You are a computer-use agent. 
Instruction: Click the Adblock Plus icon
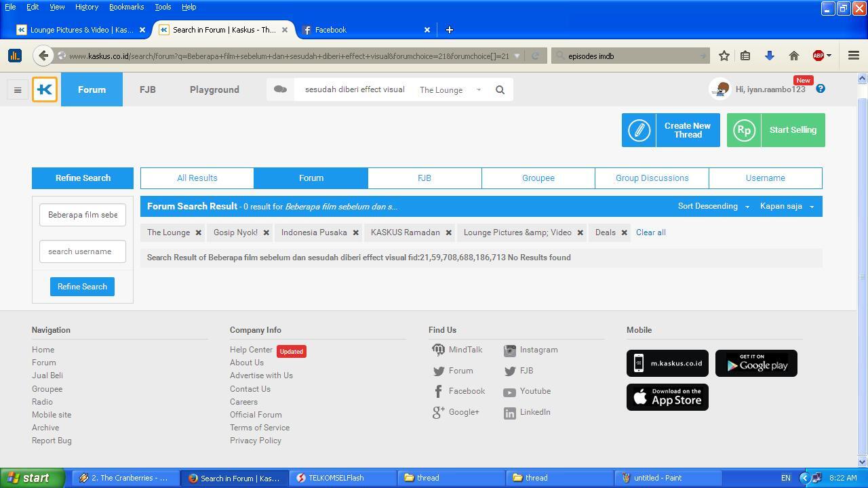818,56
